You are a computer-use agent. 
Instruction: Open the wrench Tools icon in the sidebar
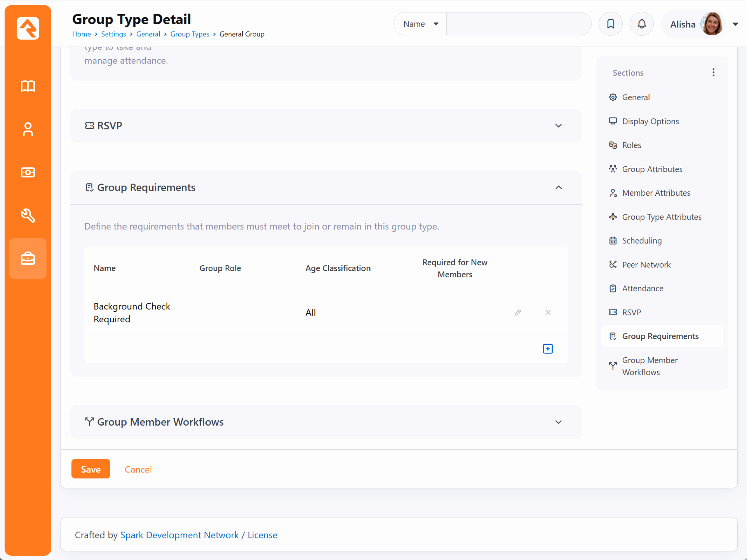tap(28, 215)
